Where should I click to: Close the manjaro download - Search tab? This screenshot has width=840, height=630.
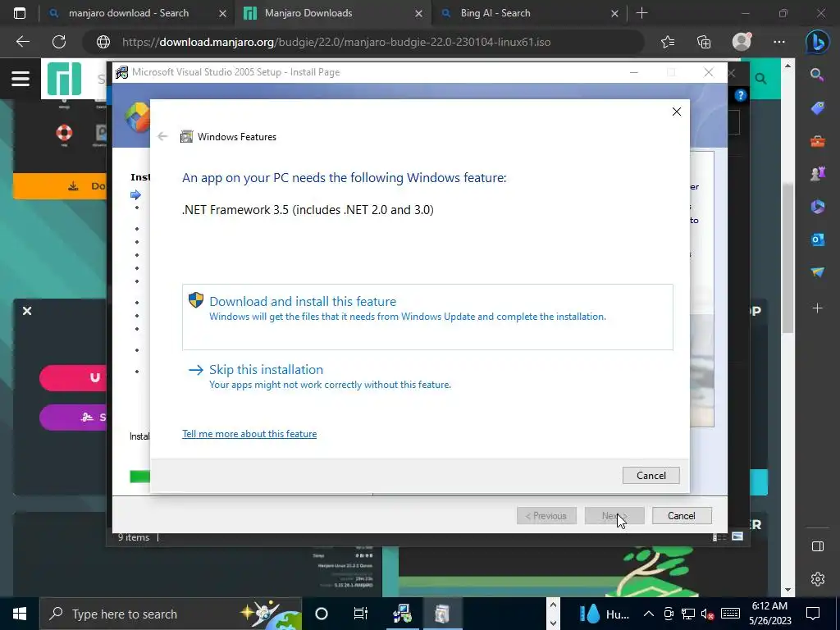(223, 13)
